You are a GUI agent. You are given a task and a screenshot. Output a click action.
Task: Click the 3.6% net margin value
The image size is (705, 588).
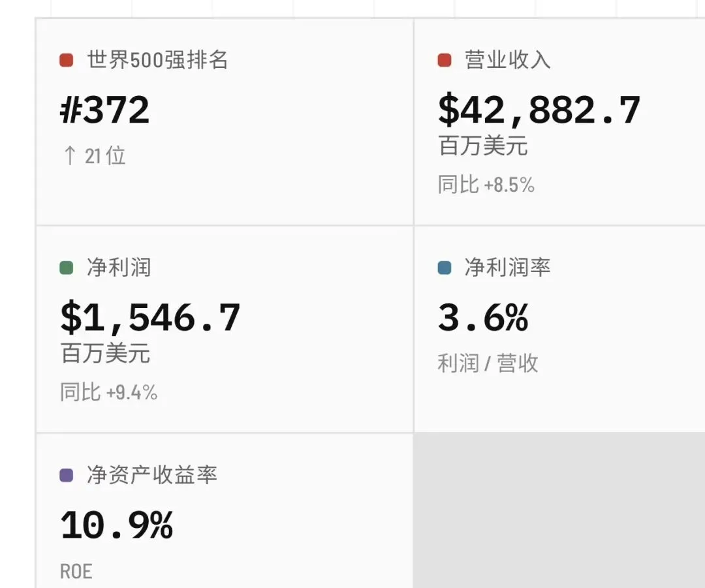[483, 318]
